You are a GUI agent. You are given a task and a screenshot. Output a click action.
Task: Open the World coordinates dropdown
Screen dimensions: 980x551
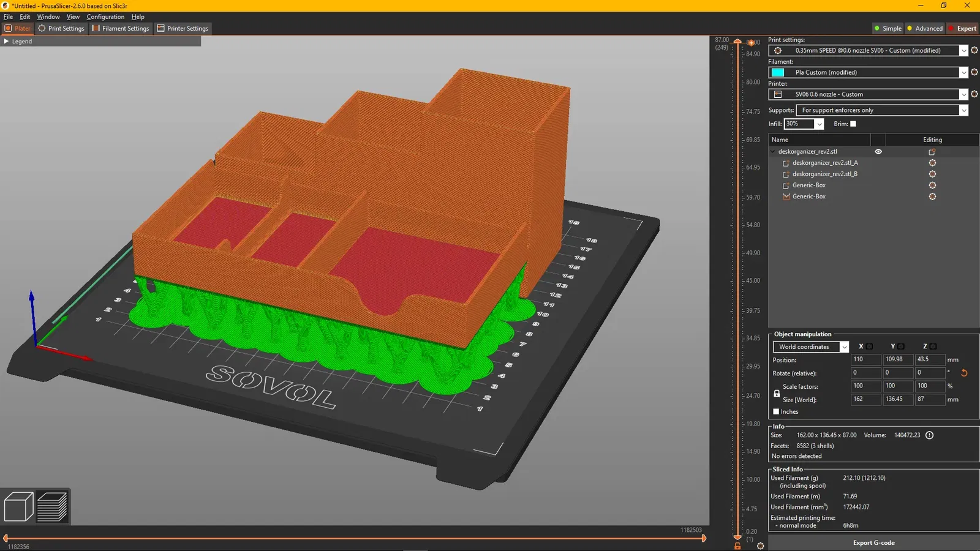844,347
